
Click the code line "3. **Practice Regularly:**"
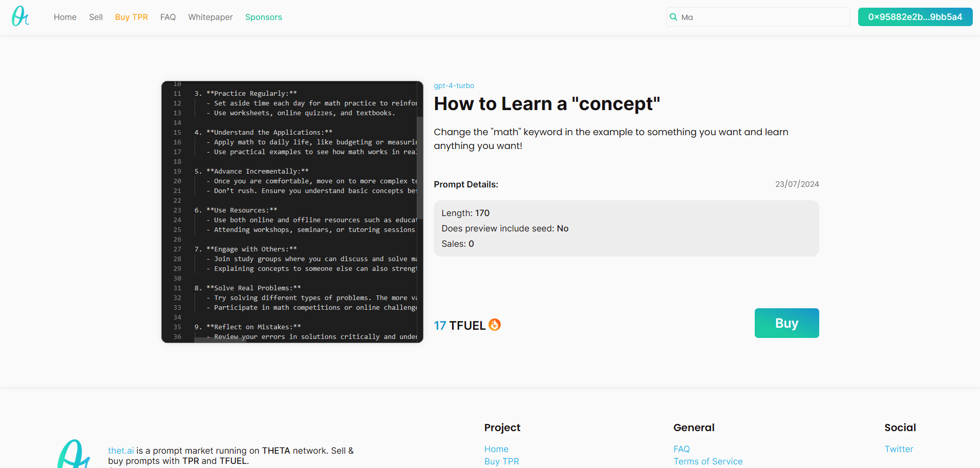[246, 93]
